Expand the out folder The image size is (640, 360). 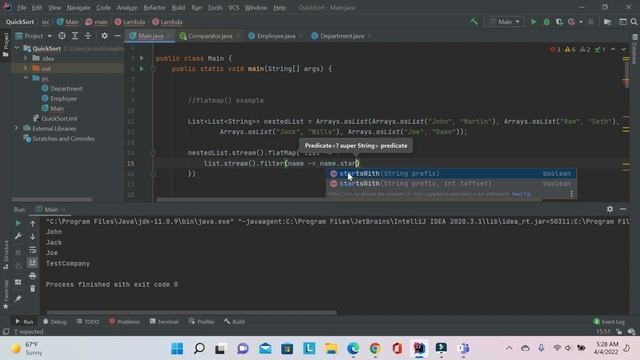click(x=26, y=68)
